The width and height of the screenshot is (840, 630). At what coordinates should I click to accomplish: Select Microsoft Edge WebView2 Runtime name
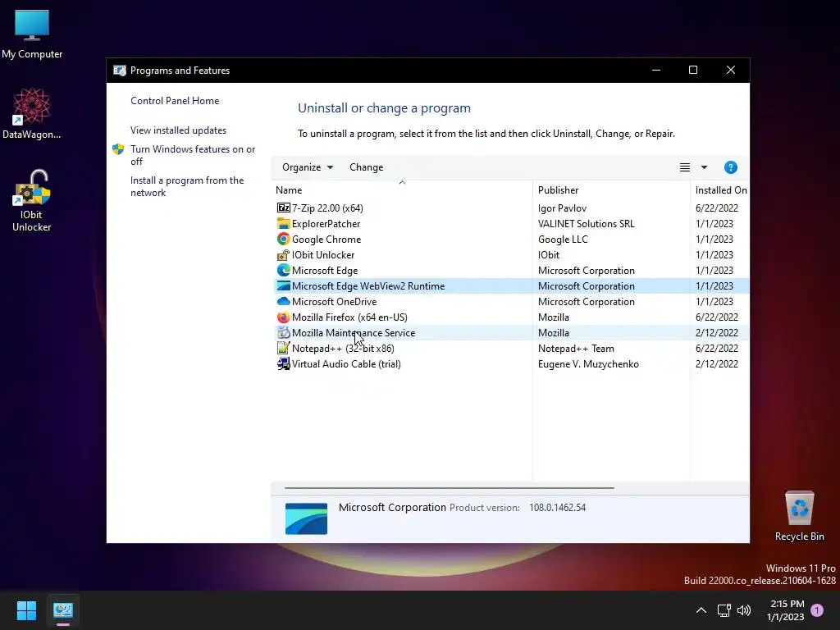coord(368,286)
